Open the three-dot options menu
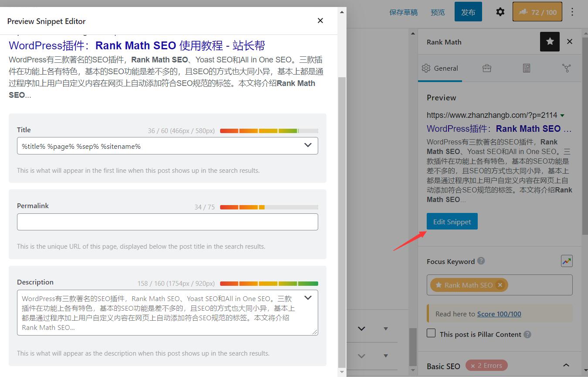588x377 pixels. (572, 12)
